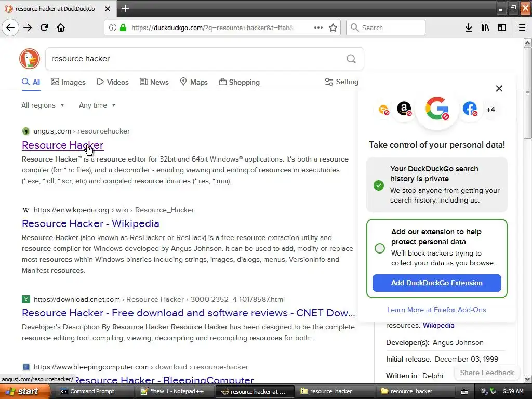The image size is (532, 399).
Task: Click 'Written in: Delphi' text
Action: pyautogui.click(x=414, y=376)
